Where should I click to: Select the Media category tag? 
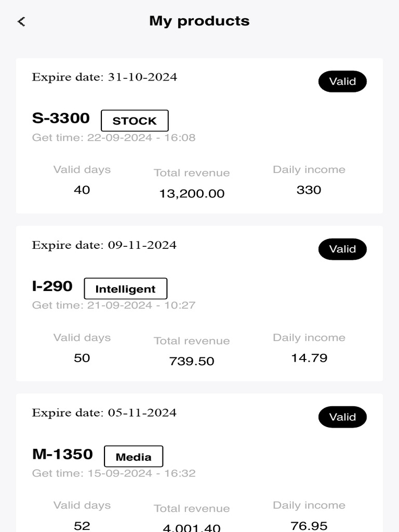134,457
